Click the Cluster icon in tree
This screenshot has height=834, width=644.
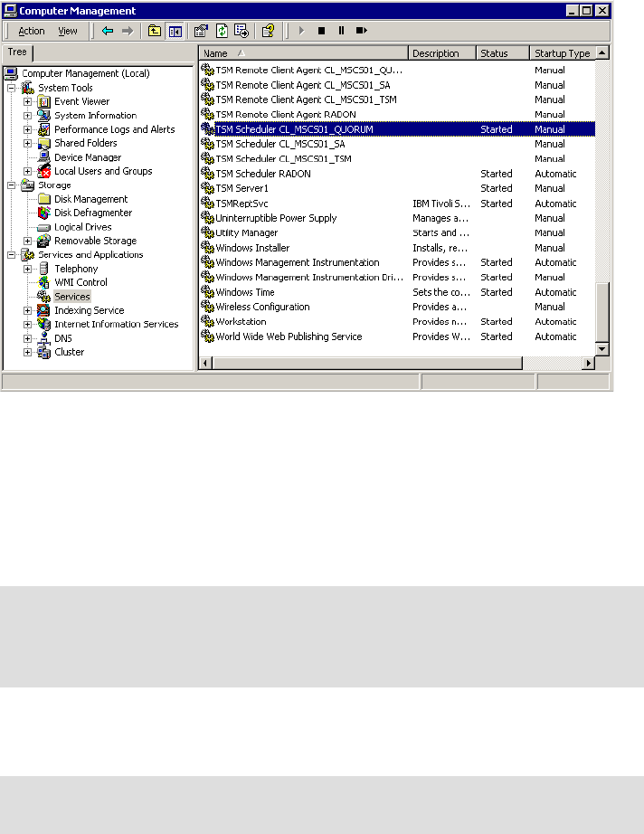click(x=43, y=352)
